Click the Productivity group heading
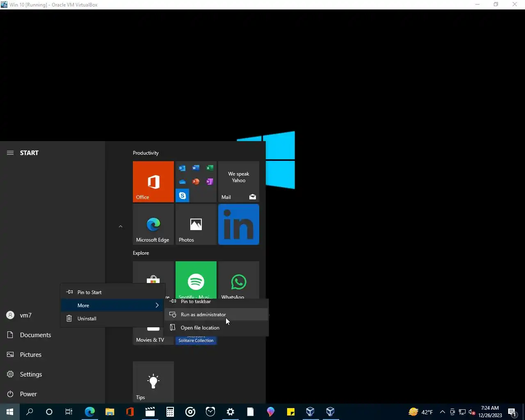525x420 pixels. point(146,153)
